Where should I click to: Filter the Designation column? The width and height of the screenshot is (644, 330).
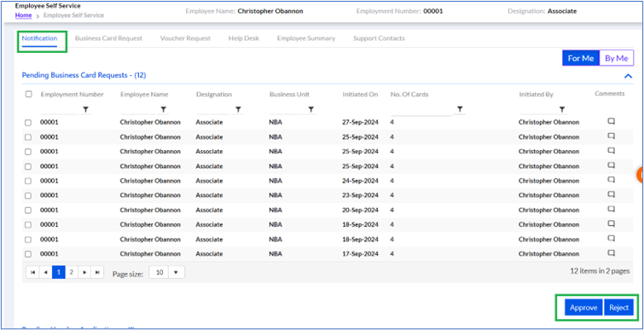[x=237, y=110]
